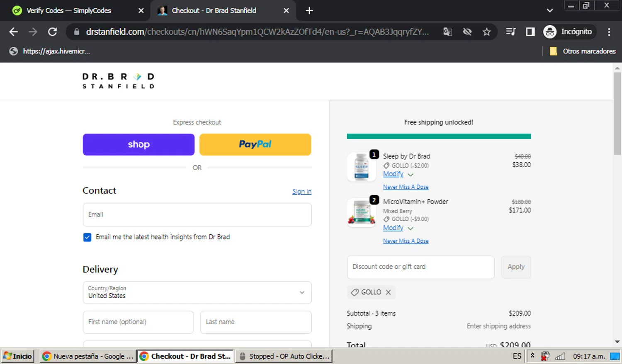Open Stopped - OP Auto Clicker taskbar item
Image resolution: width=622 pixels, height=364 pixels.
284,356
